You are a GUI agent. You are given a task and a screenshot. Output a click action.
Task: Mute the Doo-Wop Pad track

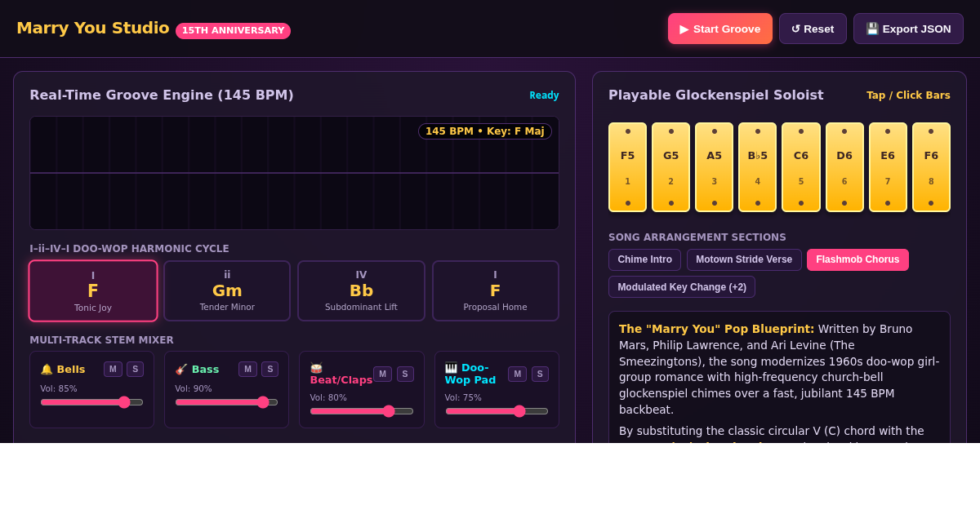tap(517, 374)
